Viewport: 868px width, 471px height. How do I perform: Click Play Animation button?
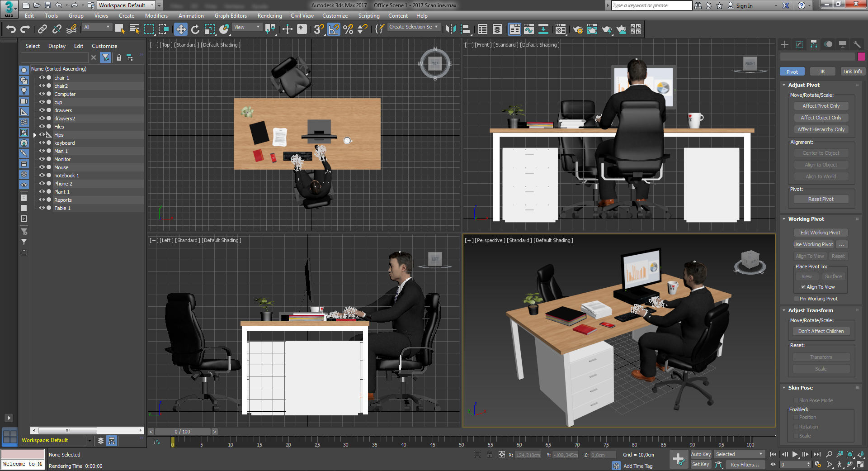[795, 454]
